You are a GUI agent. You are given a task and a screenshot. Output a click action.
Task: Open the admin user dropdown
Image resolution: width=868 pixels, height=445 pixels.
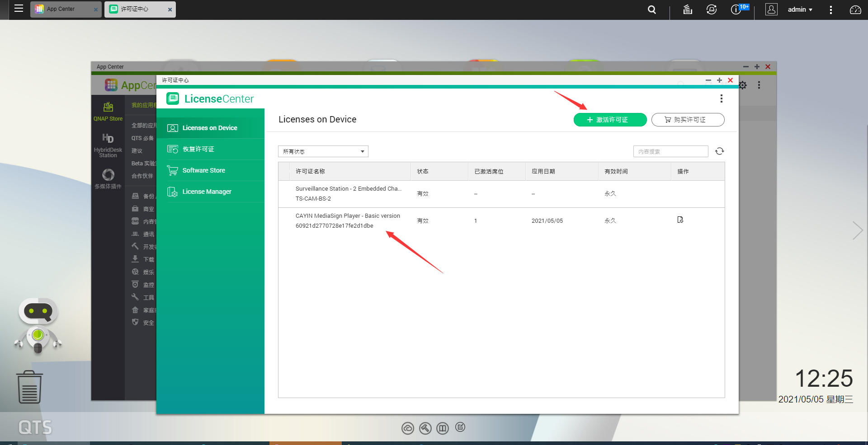tap(799, 9)
